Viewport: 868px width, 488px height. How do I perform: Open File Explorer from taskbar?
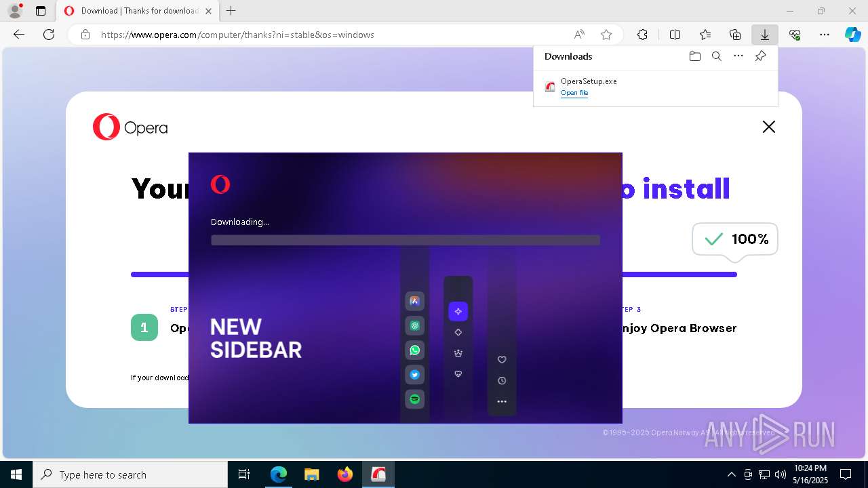(x=312, y=474)
